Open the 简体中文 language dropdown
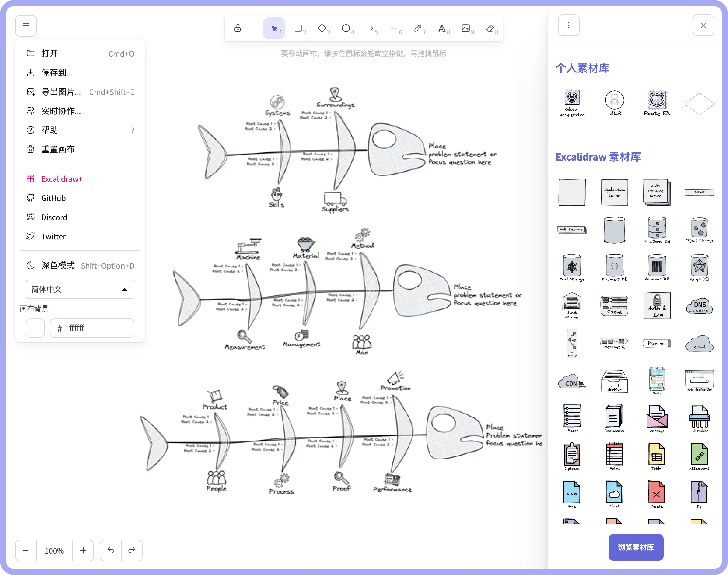Viewport: 728px width, 575px height. click(80, 289)
